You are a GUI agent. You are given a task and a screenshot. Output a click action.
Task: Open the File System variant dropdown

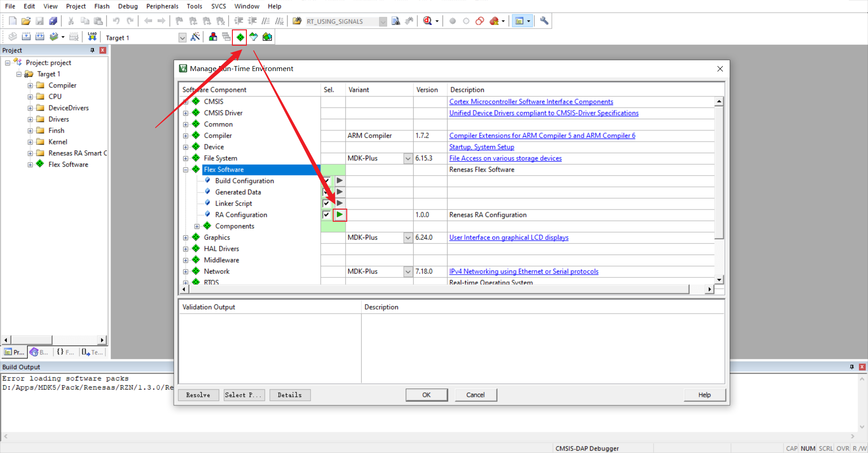(x=408, y=158)
